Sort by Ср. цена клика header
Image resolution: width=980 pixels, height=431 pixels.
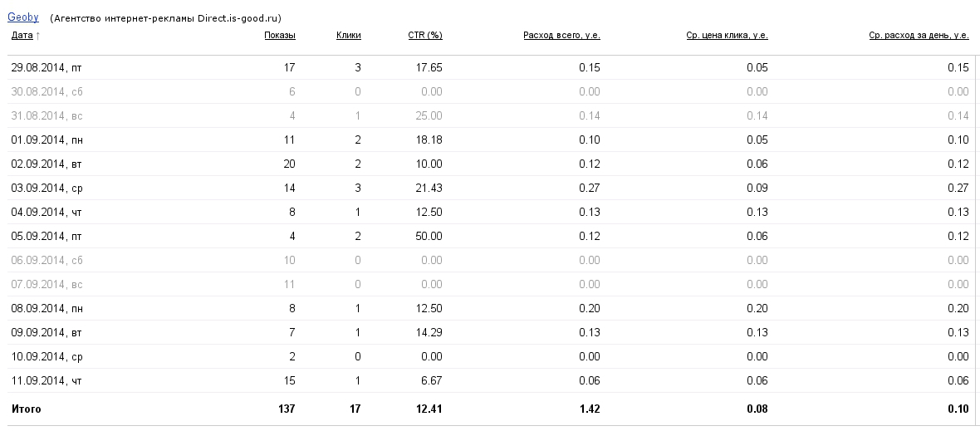(x=727, y=35)
